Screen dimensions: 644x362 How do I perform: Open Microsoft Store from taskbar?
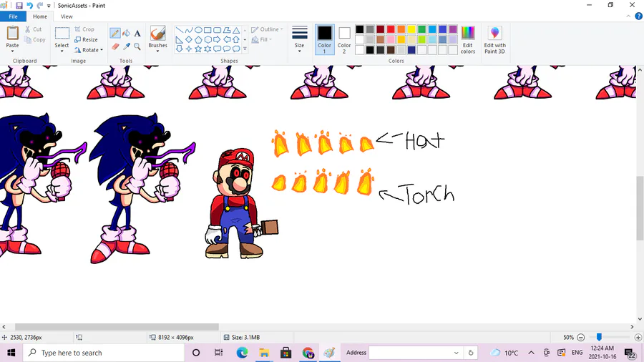[x=286, y=353]
